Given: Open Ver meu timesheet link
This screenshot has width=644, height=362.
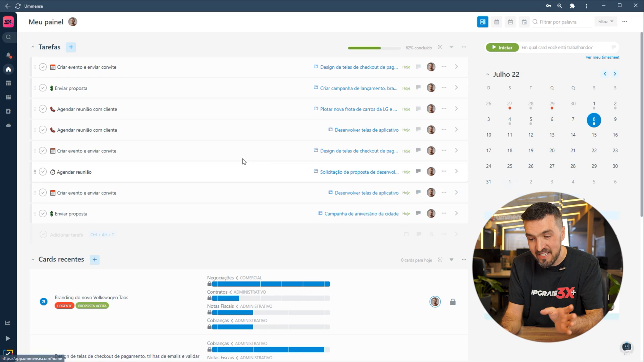Looking at the screenshot, I should click(x=602, y=57).
